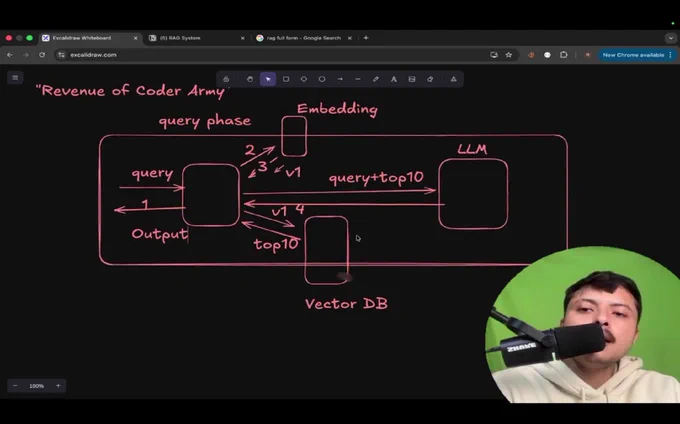Select the Diamond shape tool
The width and height of the screenshot is (680, 424).
tap(304, 79)
